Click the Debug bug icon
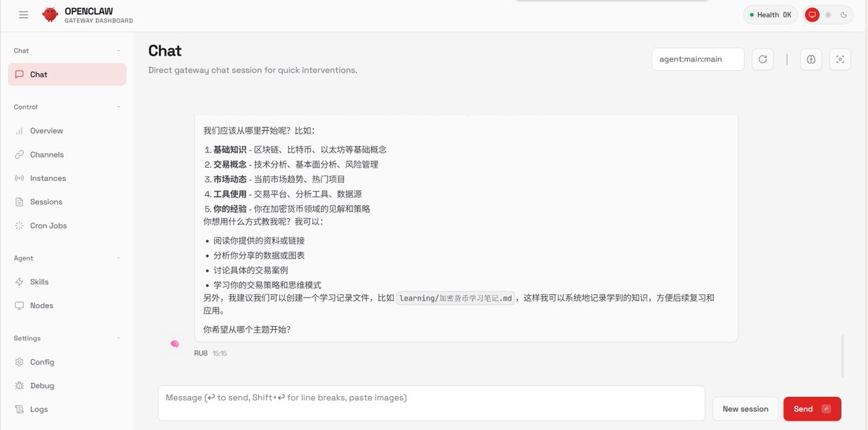Screen dimensions: 868x430 click(x=20, y=386)
